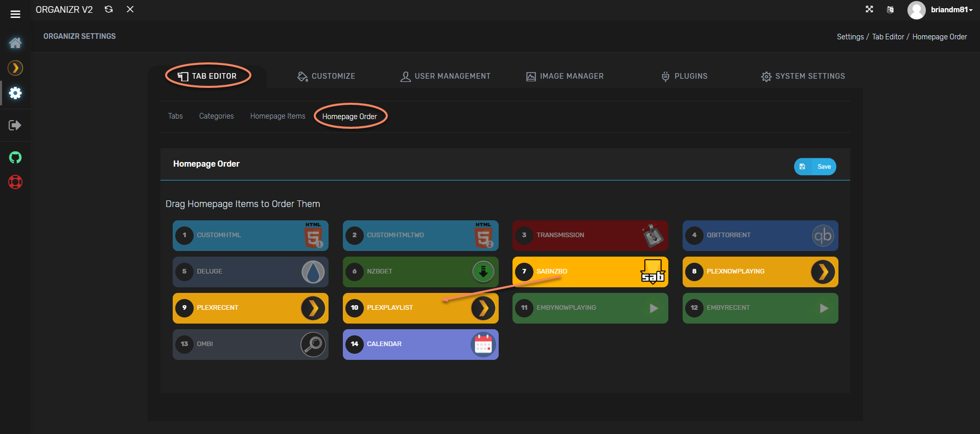Click the reload tab icon

[109, 9]
